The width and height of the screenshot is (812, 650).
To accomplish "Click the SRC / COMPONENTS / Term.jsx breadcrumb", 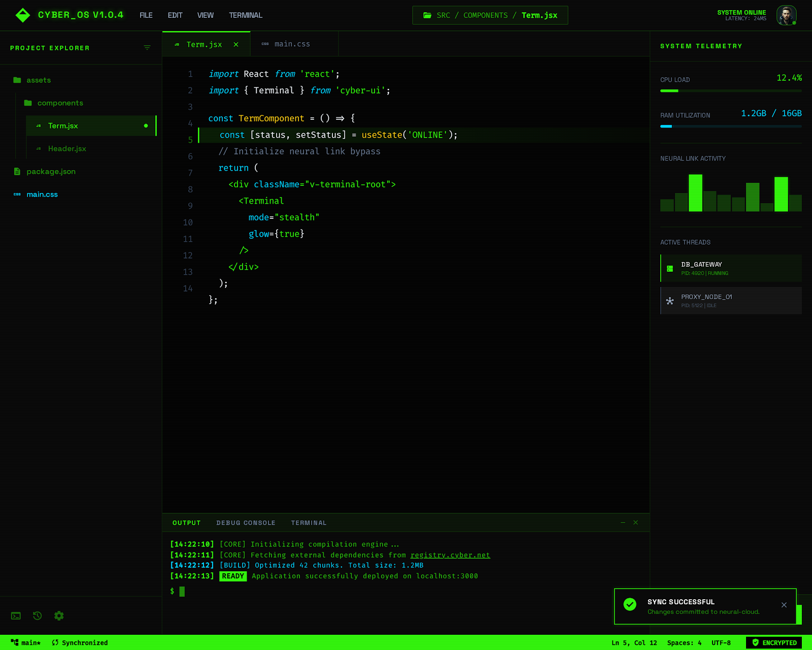I will pos(490,15).
